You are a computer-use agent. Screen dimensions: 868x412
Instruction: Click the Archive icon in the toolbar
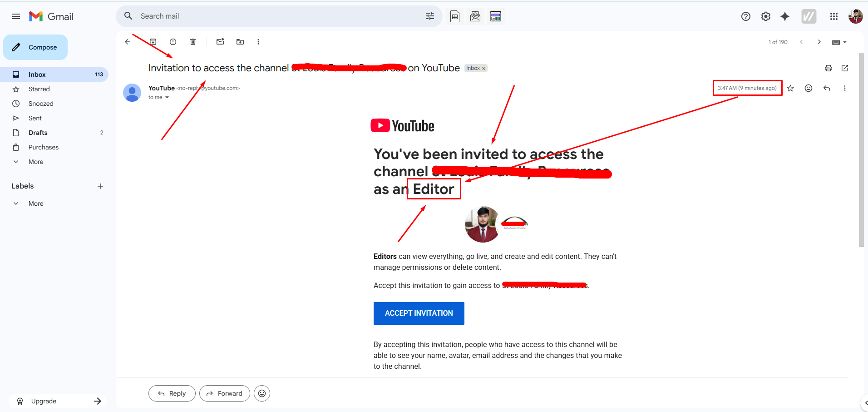pyautogui.click(x=153, y=42)
